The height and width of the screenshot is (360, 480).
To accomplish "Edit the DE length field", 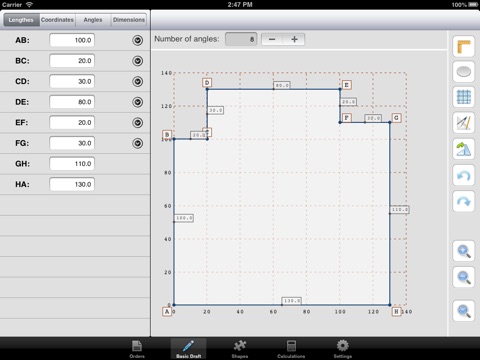I will click(72, 102).
